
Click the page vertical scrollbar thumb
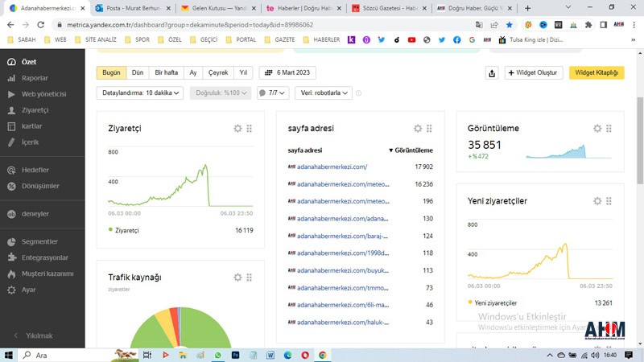640,139
